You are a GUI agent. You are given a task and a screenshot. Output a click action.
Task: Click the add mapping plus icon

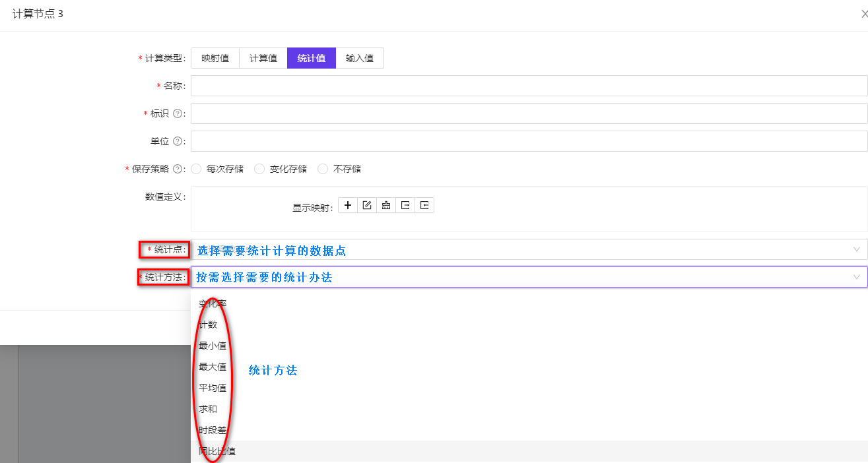pyautogui.click(x=347, y=204)
